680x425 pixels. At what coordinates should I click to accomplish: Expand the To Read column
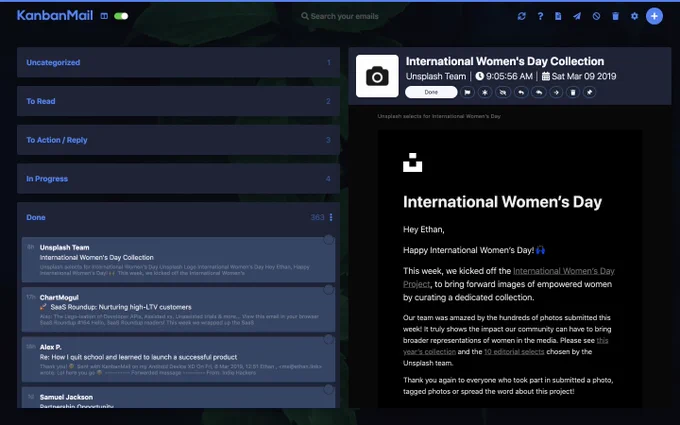click(178, 101)
